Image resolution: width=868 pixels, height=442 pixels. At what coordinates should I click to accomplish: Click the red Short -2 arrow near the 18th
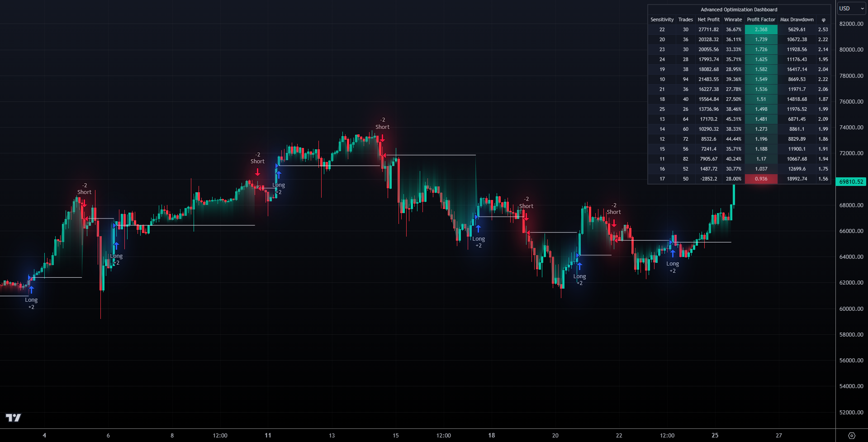coord(526,216)
